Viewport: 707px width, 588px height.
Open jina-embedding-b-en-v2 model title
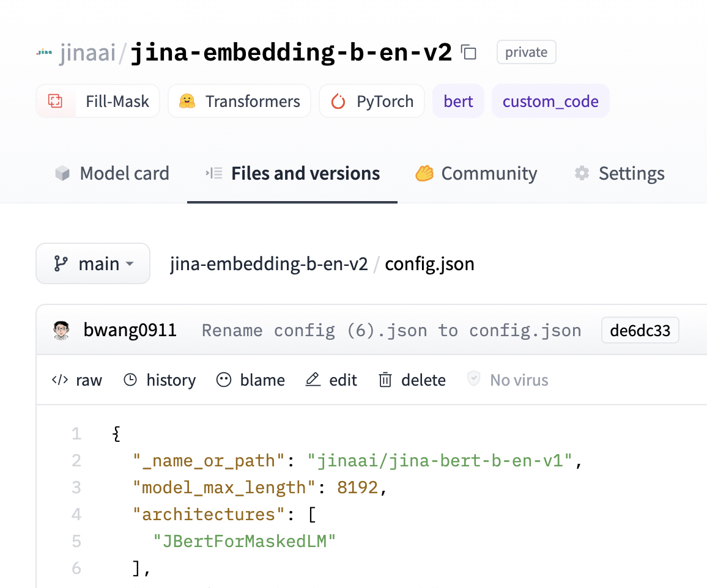tap(291, 53)
